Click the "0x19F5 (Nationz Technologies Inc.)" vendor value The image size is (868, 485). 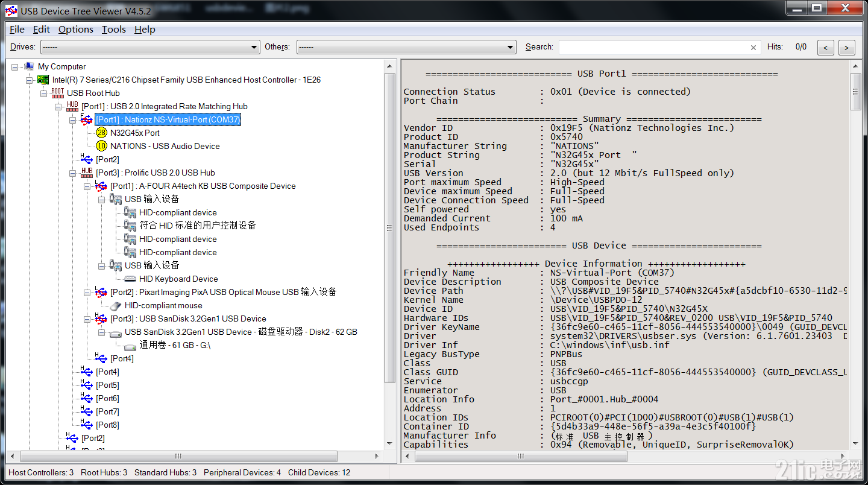(643, 128)
